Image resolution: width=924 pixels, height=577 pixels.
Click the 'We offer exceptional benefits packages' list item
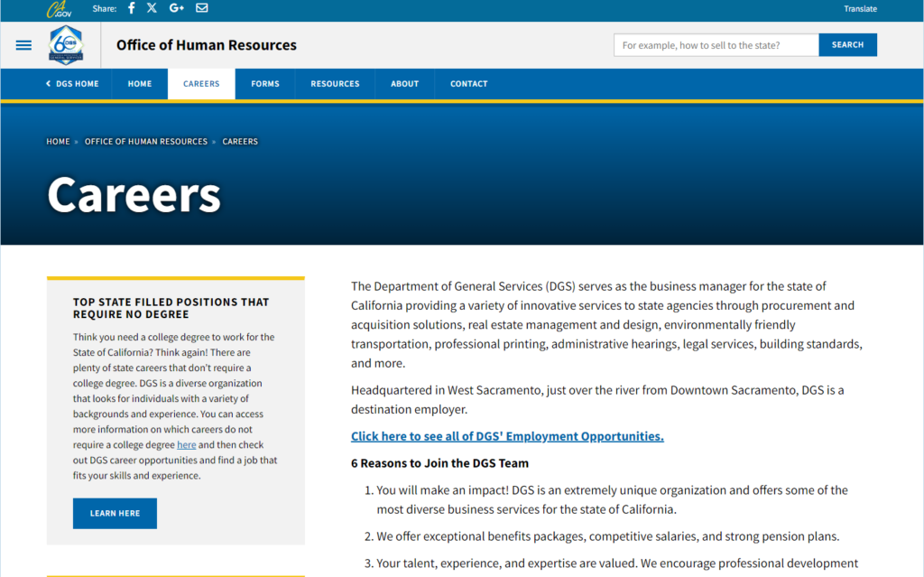point(608,536)
